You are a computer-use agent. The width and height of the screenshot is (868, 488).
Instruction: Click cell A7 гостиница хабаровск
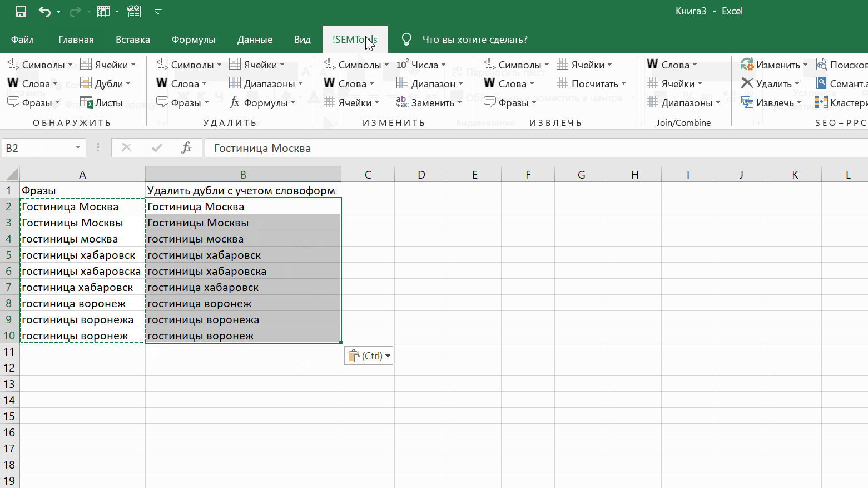(82, 287)
